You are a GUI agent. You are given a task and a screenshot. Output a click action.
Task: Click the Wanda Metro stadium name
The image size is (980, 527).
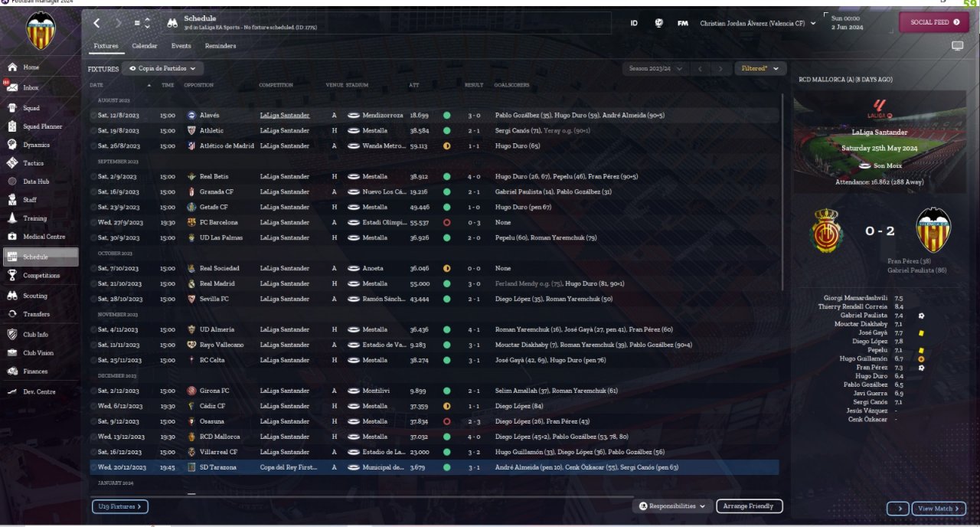point(385,146)
